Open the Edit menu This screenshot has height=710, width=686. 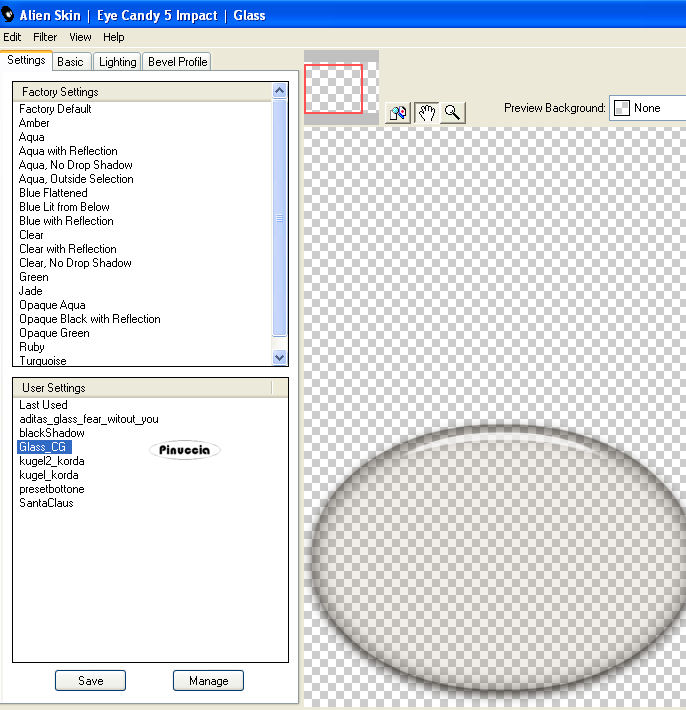(x=12, y=37)
